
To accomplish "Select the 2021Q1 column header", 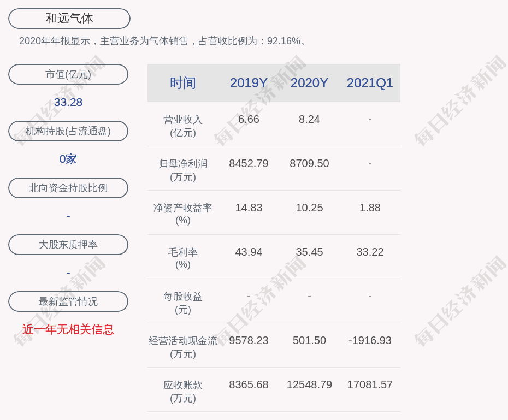I will coord(370,83).
